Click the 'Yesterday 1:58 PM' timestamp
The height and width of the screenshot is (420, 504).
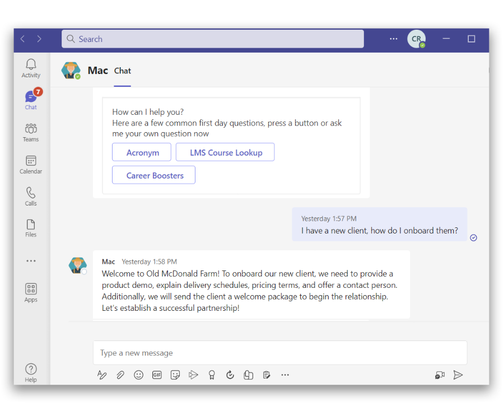point(149,262)
